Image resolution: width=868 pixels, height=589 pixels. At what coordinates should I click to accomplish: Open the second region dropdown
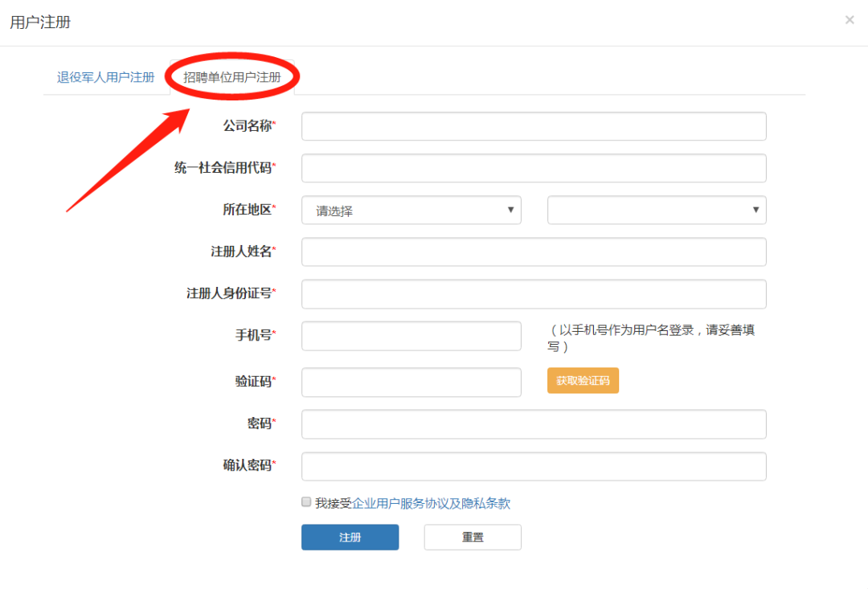(x=657, y=210)
